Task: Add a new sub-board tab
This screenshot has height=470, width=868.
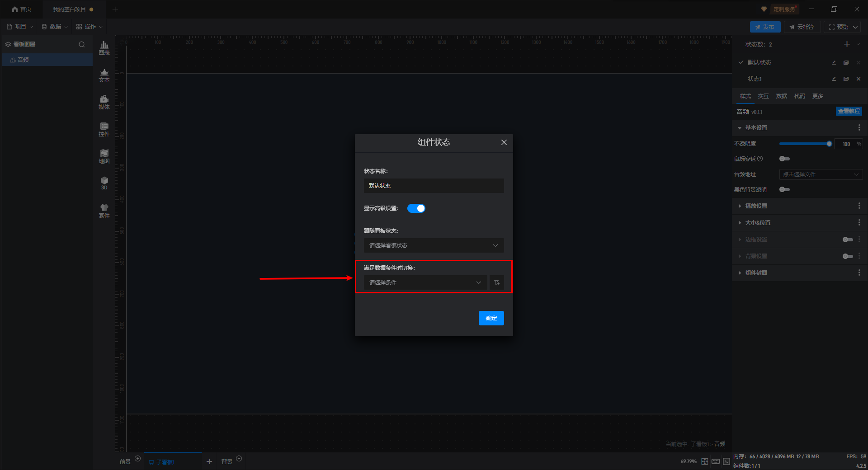Action: tap(209, 461)
